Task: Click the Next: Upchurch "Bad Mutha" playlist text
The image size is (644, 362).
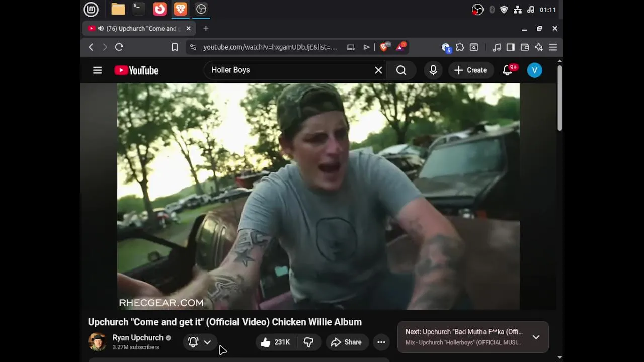Action: (464, 332)
